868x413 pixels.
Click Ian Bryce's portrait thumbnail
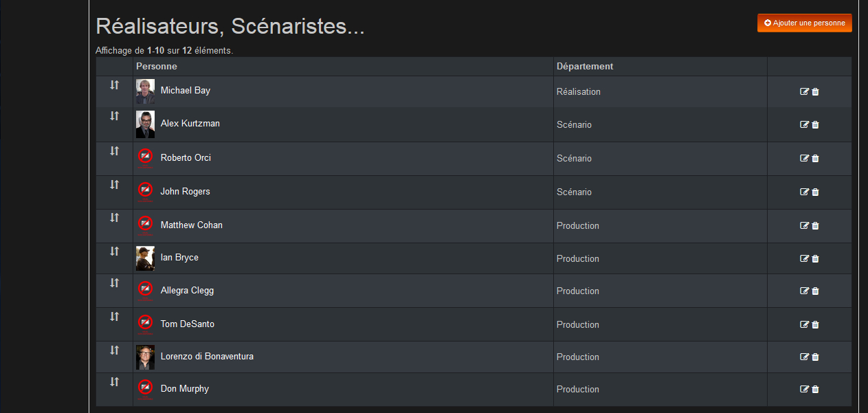click(x=145, y=258)
